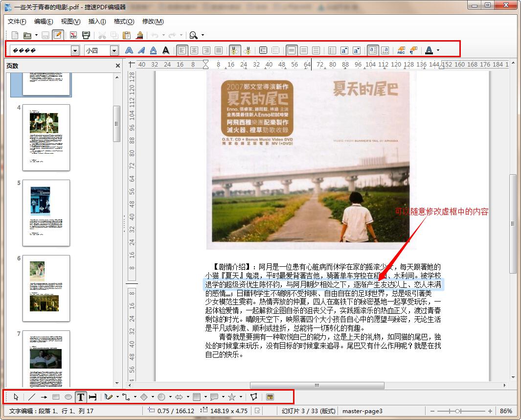The width and height of the screenshot is (521, 420).
Task: Select the Ellipse shape tool
Action: point(68,397)
